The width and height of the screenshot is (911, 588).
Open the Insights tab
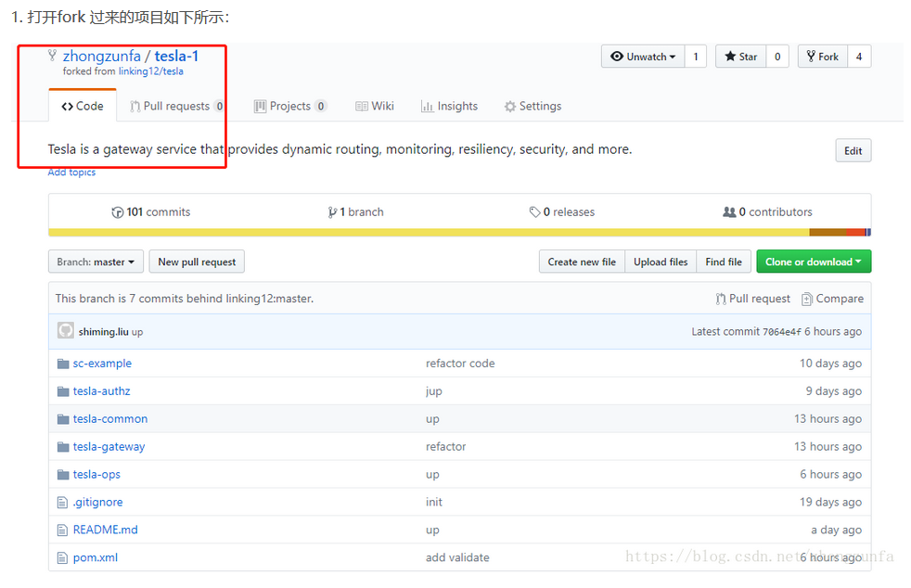[449, 107]
